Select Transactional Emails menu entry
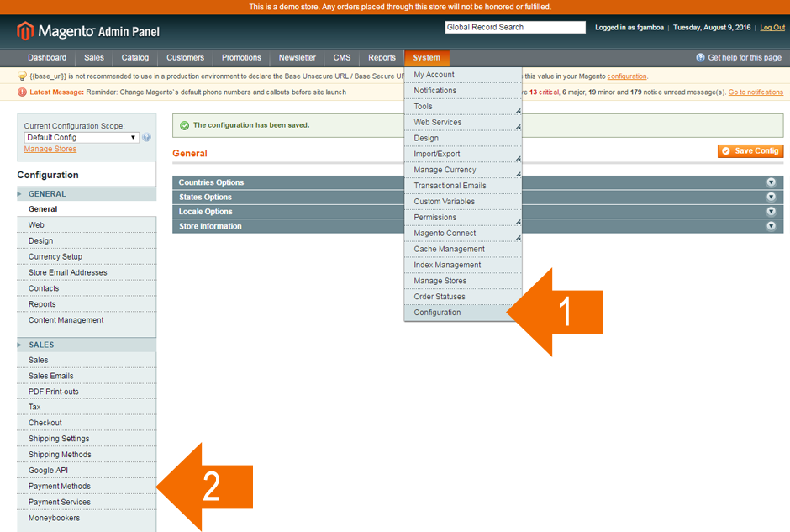Image resolution: width=790 pixels, height=532 pixels. (x=463, y=186)
